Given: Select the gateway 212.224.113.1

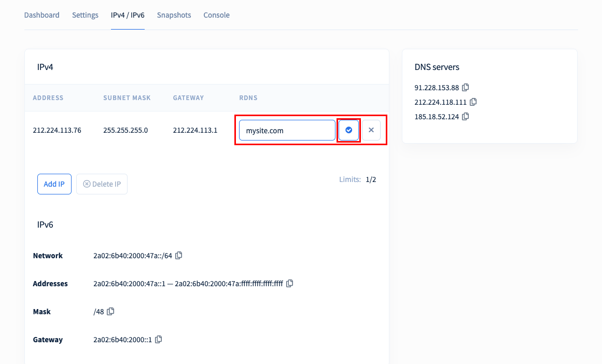Looking at the screenshot, I should tap(195, 130).
